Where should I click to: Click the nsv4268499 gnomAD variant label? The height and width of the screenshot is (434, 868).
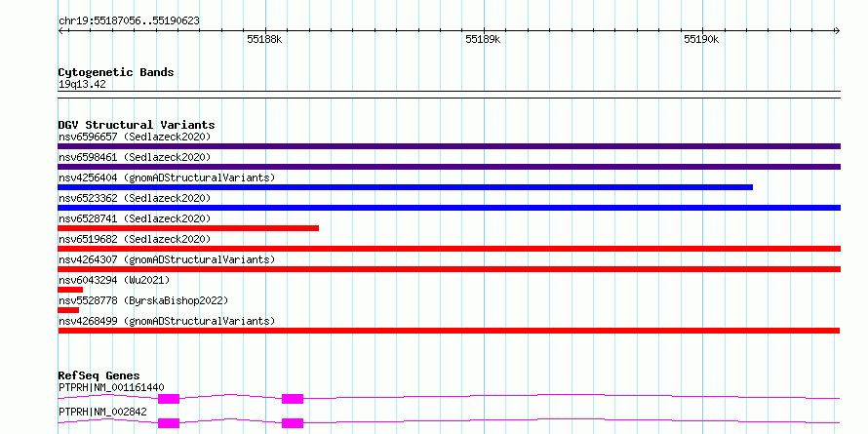click(167, 321)
